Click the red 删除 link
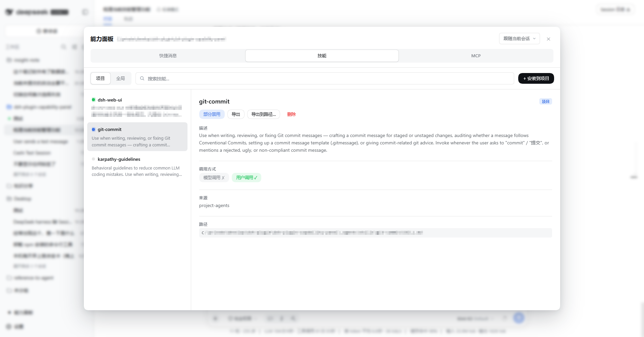 coord(291,114)
